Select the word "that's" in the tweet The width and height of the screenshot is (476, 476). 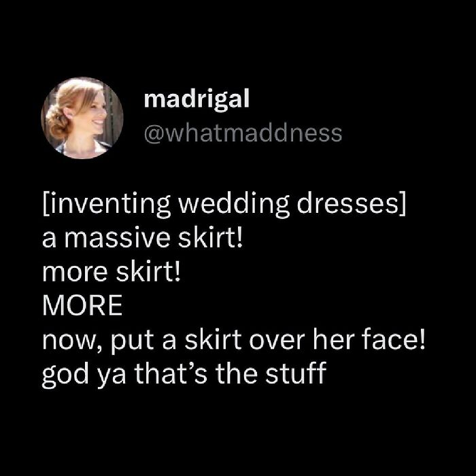171,373
